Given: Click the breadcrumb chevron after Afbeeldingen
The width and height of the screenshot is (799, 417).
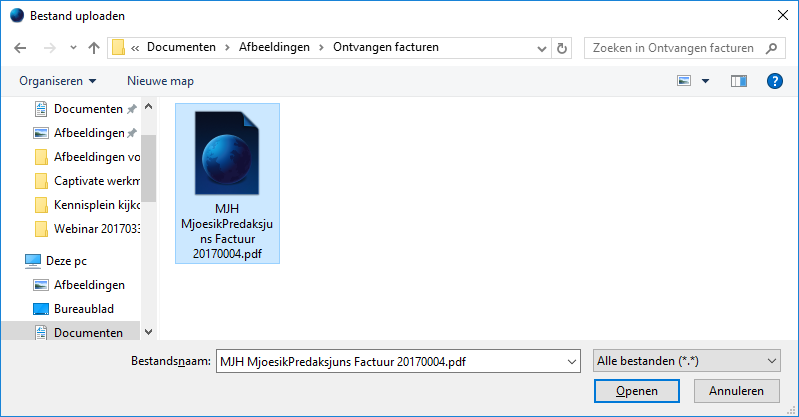Looking at the screenshot, I should pyautogui.click(x=321, y=48).
